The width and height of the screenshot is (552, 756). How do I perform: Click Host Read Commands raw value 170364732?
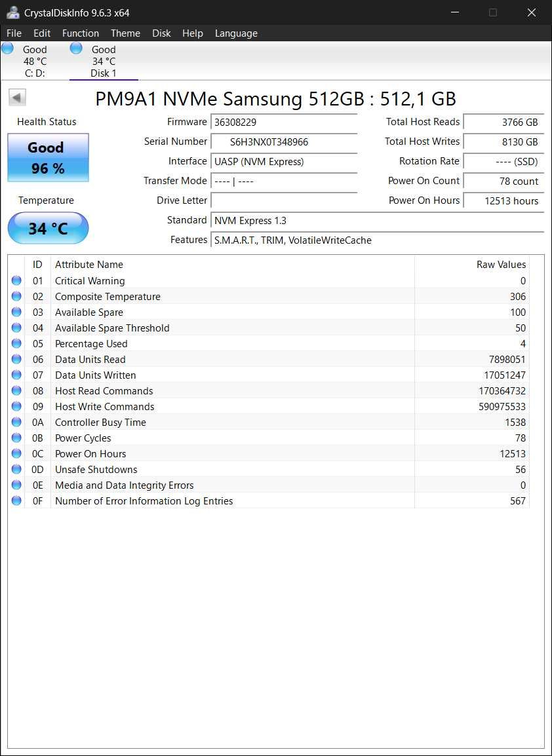502,390
